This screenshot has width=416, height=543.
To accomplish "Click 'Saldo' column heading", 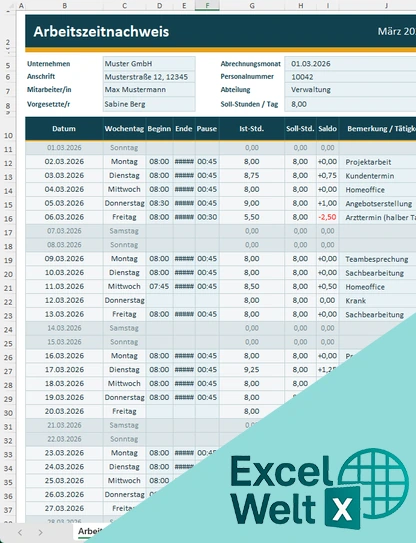I will [327, 128].
